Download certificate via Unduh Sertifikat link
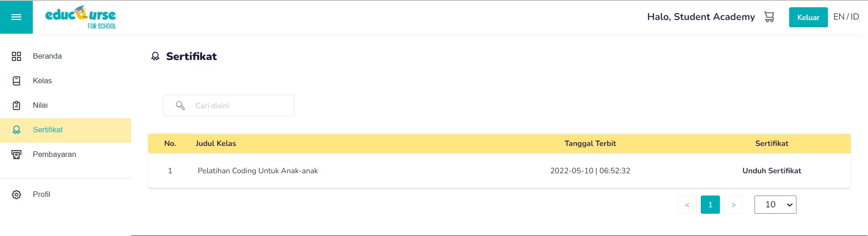 772,171
